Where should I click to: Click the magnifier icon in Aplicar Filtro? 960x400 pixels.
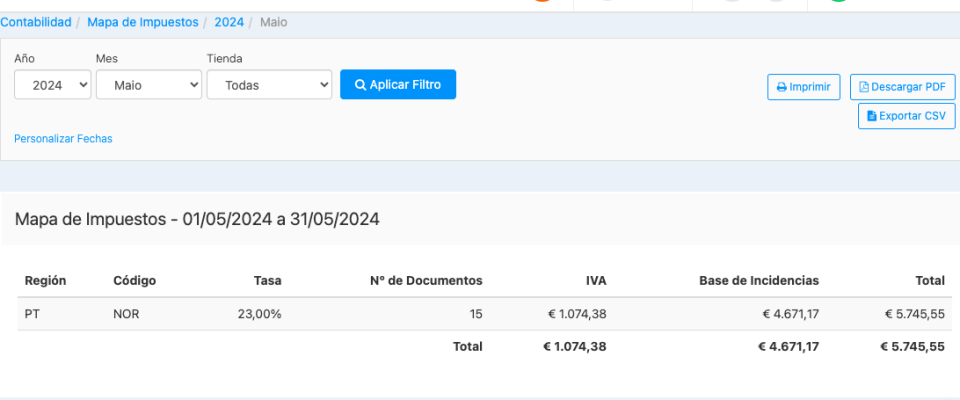click(360, 85)
